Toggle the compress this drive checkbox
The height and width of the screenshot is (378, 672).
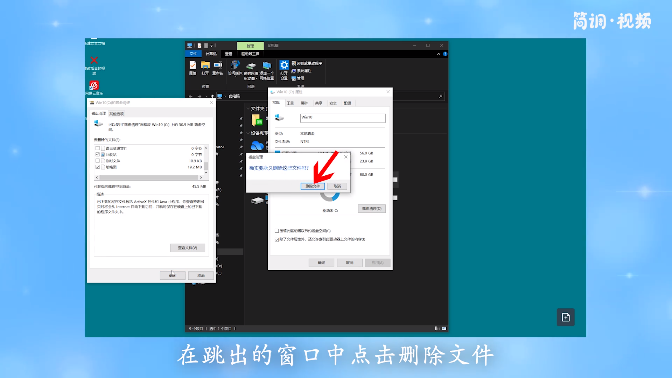pyautogui.click(x=277, y=231)
